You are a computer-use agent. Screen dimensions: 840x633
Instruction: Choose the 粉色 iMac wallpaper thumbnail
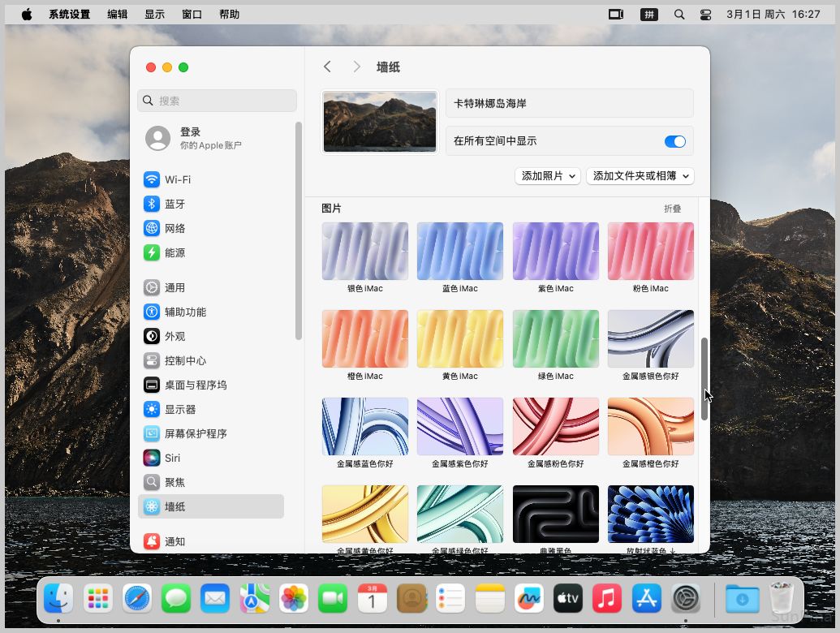(x=650, y=252)
